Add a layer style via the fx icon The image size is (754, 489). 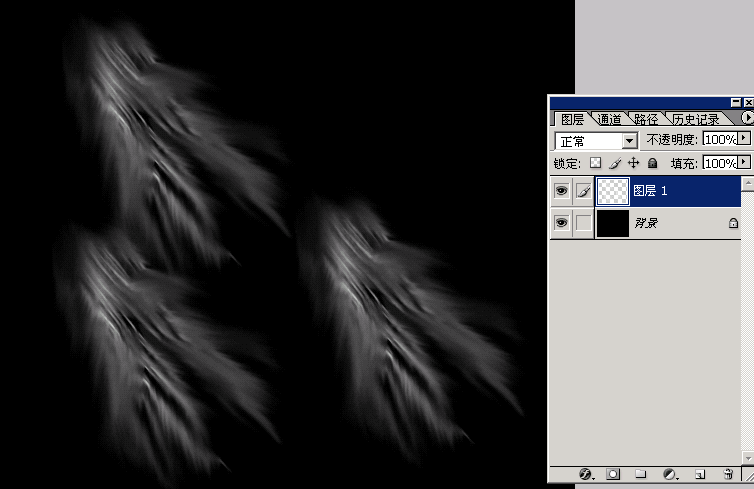[x=586, y=475]
